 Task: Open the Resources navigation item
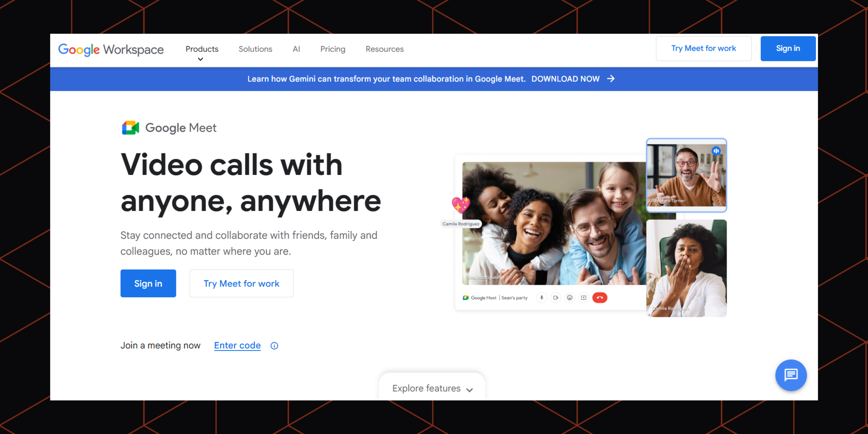click(384, 49)
